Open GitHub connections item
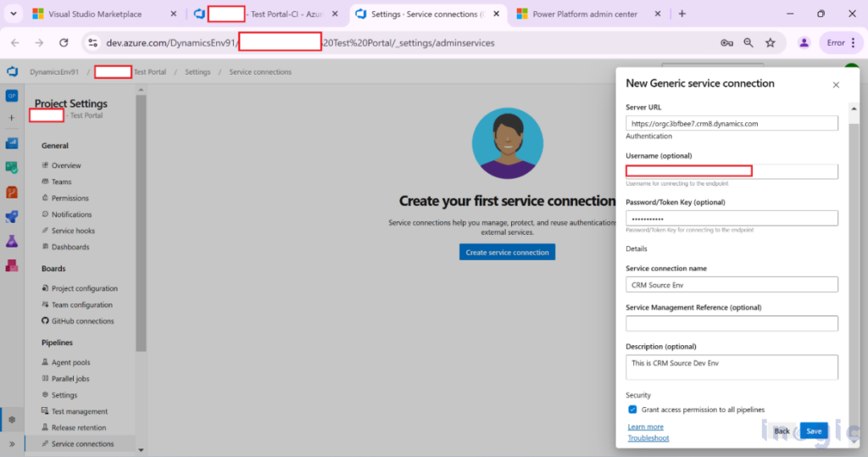Viewport: 868px width, 457px height. (81, 320)
